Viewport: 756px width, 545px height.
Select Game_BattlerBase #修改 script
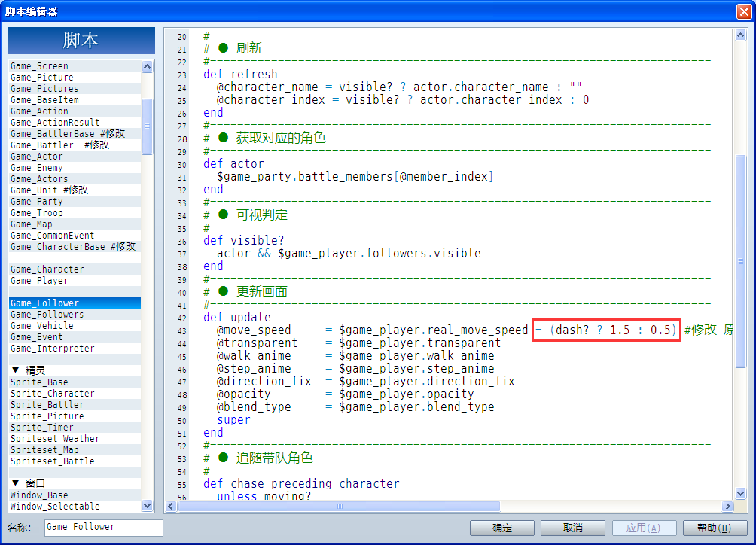75,133
